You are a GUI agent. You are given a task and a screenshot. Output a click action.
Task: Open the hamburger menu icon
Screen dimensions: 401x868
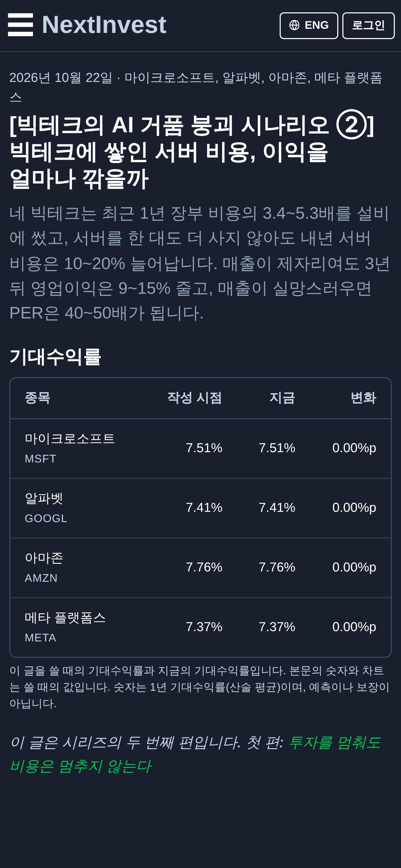(21, 25)
